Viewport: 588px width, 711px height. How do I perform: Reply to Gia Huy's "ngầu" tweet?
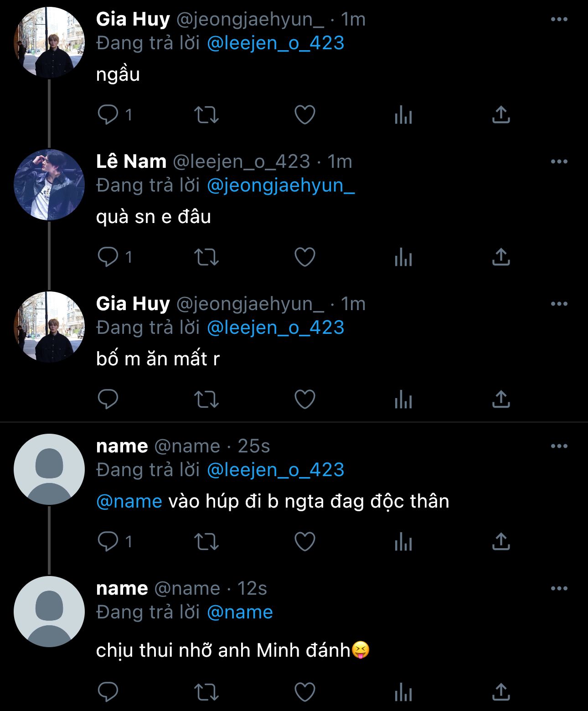108,114
